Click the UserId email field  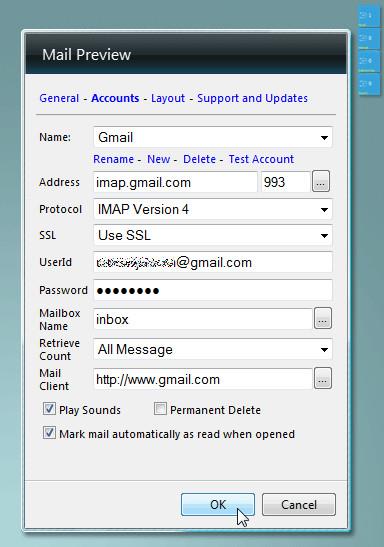pos(213,262)
